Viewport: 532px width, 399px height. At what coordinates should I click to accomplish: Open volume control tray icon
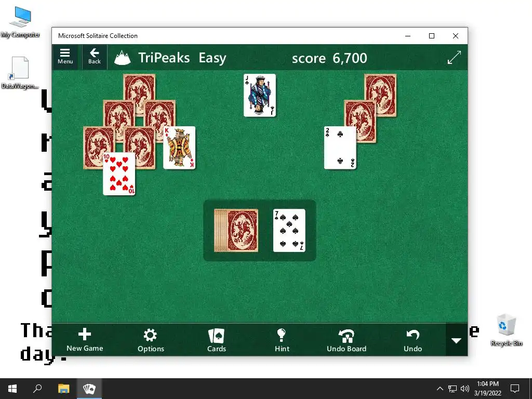[465, 389]
